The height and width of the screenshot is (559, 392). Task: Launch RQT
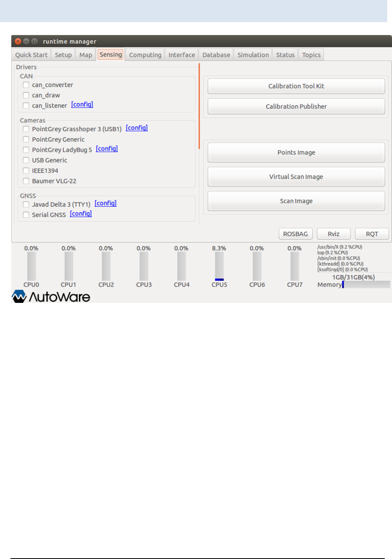point(372,234)
